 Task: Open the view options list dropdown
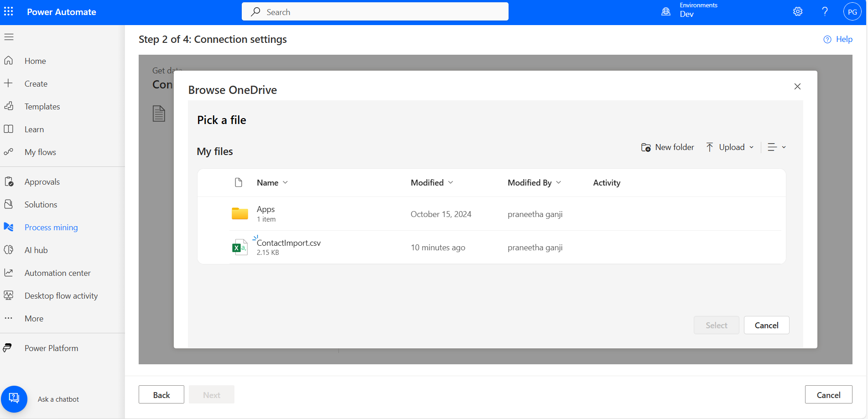[x=776, y=147]
